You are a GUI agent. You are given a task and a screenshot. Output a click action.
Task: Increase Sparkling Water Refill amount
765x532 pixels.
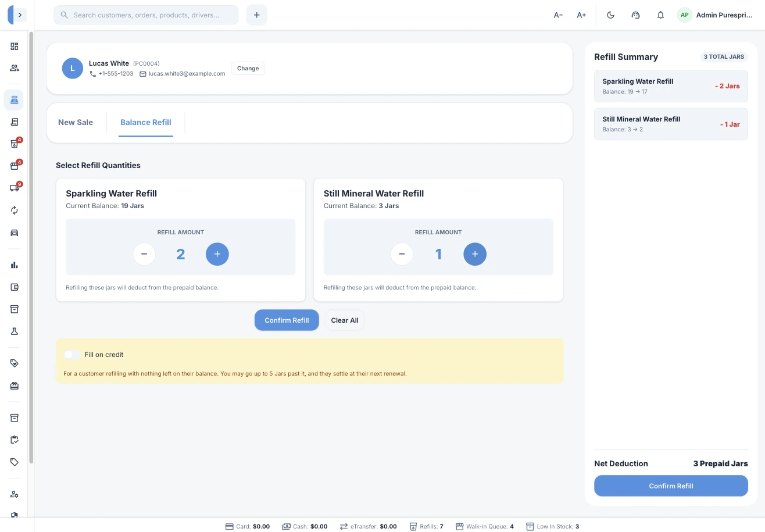tap(217, 254)
